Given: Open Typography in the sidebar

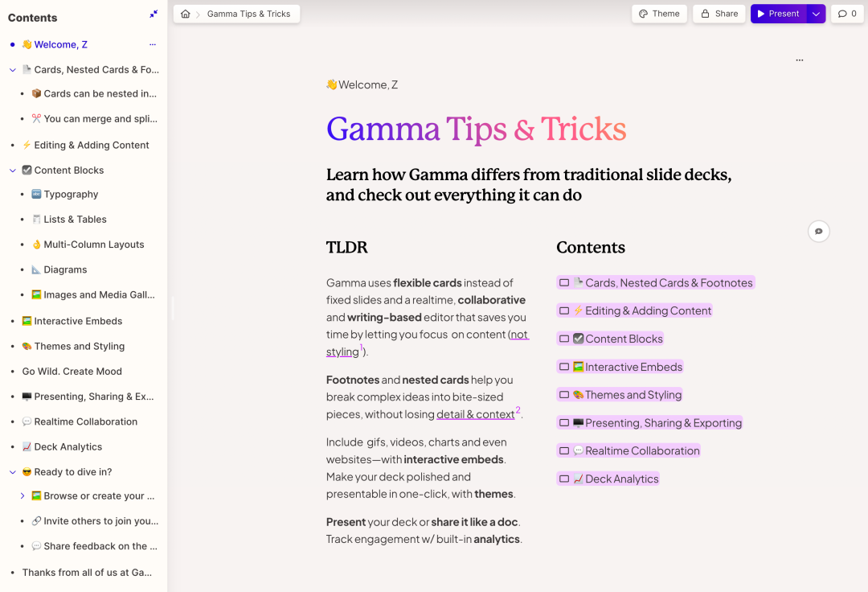Looking at the screenshot, I should click(x=65, y=195).
